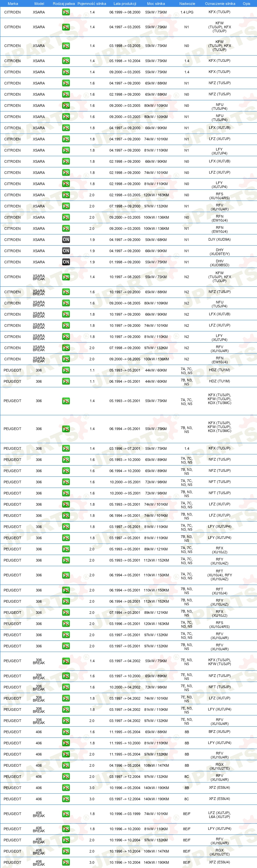Image resolution: width=257 pixels, height=868 pixels.
Task: Click the petrol icon in the Xsara Break NFU (TU5JP4) row
Action: pos(66,303)
